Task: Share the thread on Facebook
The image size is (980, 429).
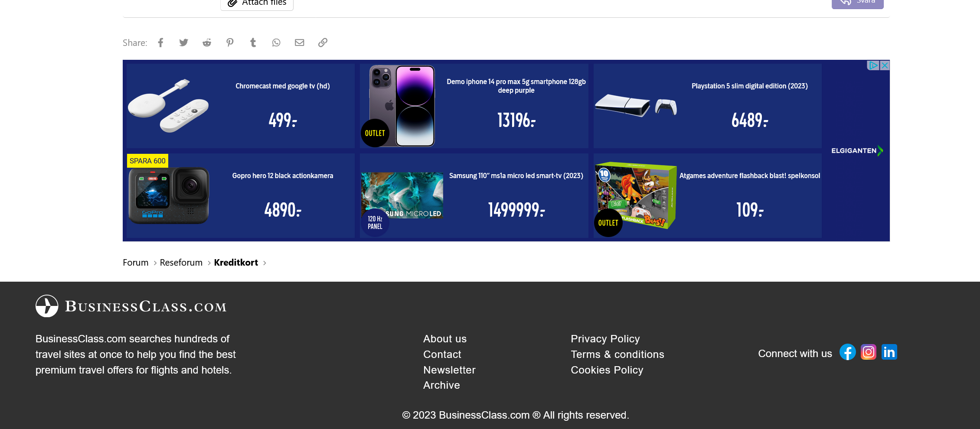Action: point(160,42)
